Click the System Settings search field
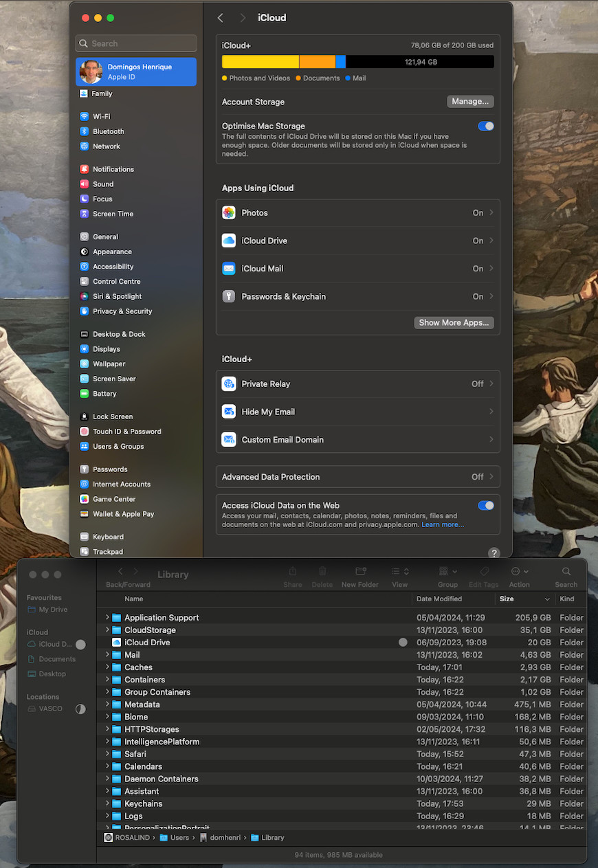Viewport: 598px width, 868px height. pos(136,43)
